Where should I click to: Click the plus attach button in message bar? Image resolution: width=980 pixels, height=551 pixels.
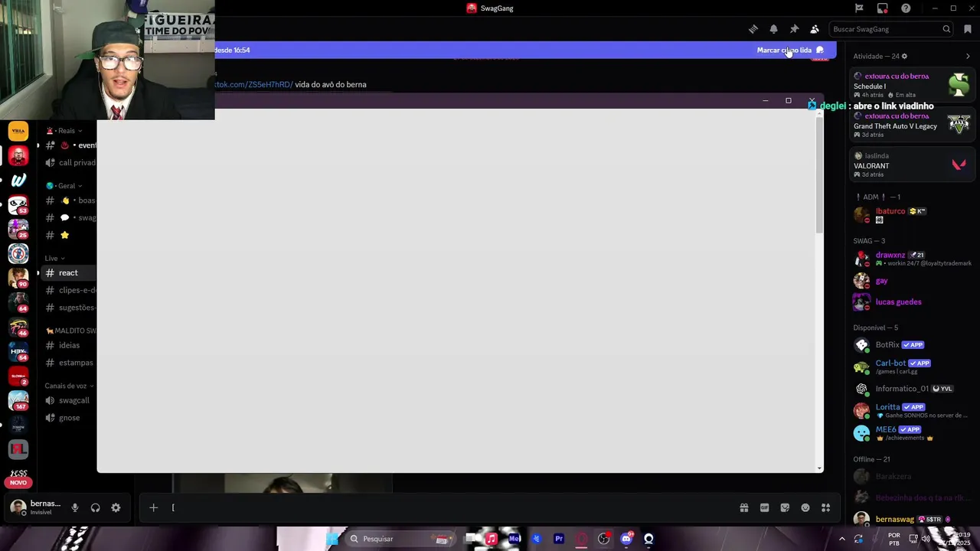point(153,507)
